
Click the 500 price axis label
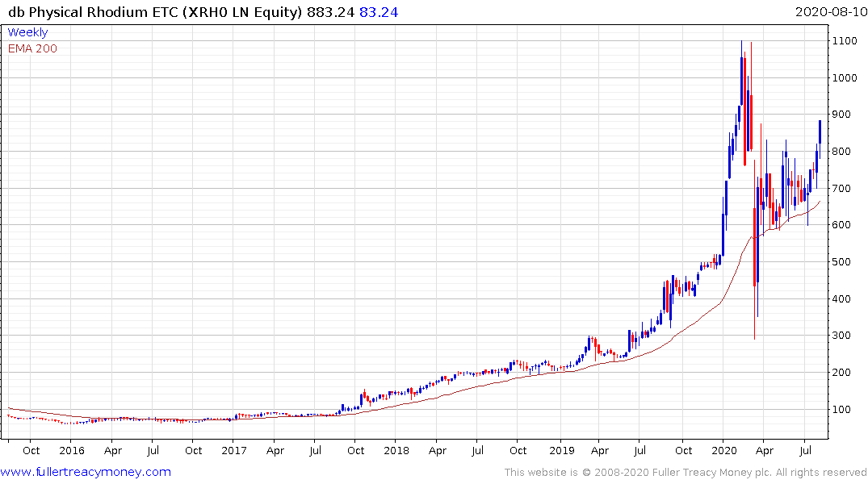point(841,262)
